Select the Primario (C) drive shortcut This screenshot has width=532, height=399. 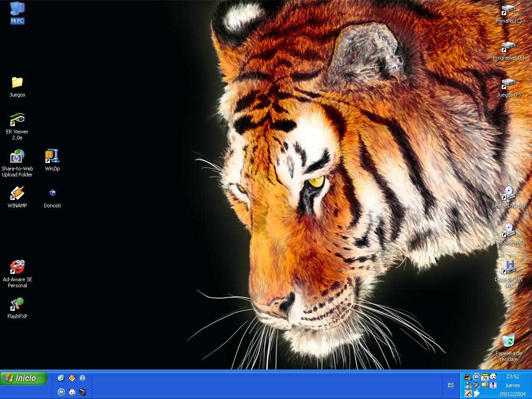pos(508,10)
